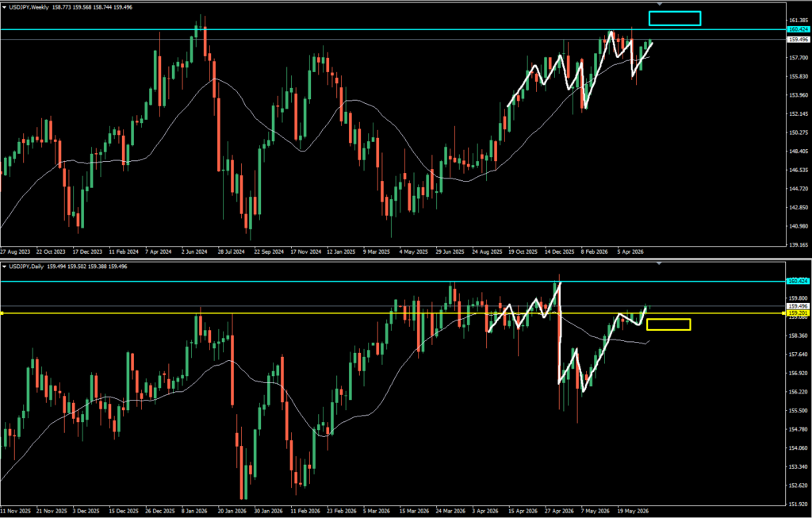This screenshot has width=812, height=518.
Task: Click the Daily chart's shift marker triangle
Action: point(659,263)
